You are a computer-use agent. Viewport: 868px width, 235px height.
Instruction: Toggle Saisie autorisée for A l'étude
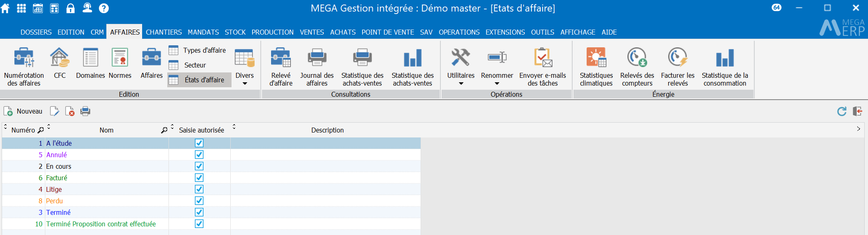tap(199, 143)
